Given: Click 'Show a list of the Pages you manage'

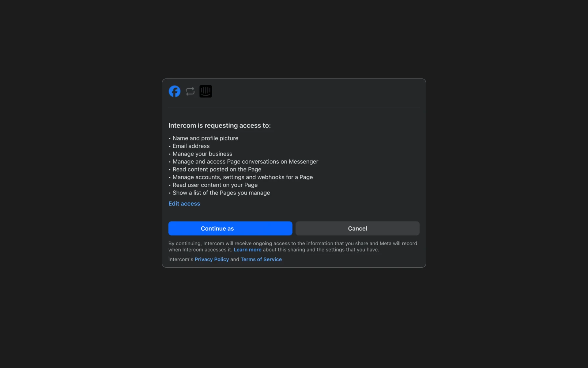Looking at the screenshot, I should (221, 193).
